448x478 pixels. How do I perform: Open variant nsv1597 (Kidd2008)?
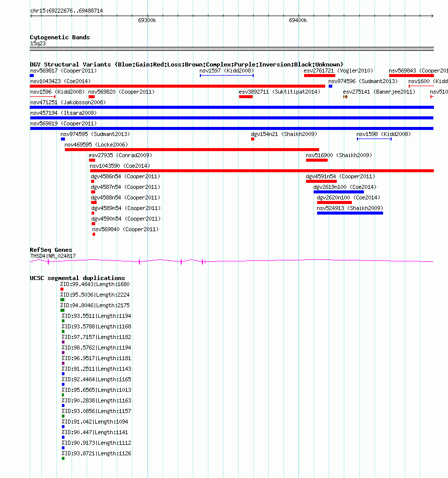click(x=227, y=71)
